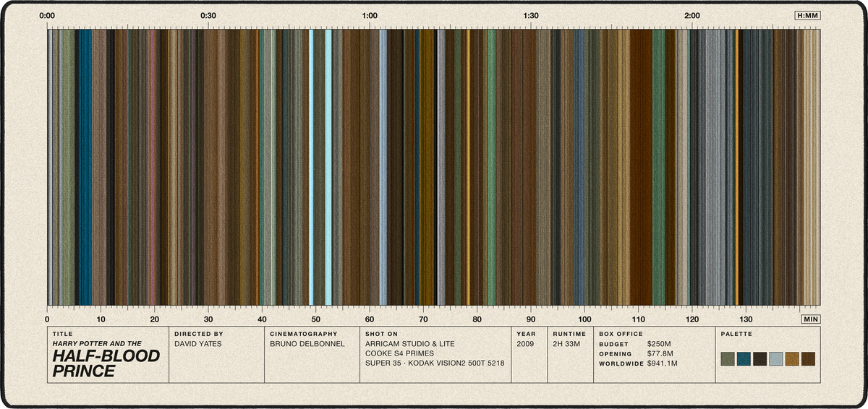This screenshot has width=868, height=409.
Task: Click the WORLDWIDE label
Action: pyautogui.click(x=621, y=364)
